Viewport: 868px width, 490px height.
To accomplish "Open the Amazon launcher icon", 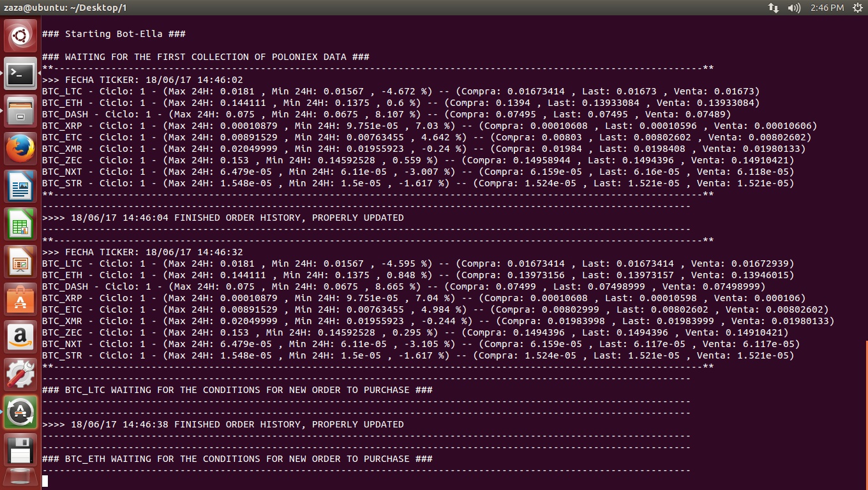I will tap(21, 338).
